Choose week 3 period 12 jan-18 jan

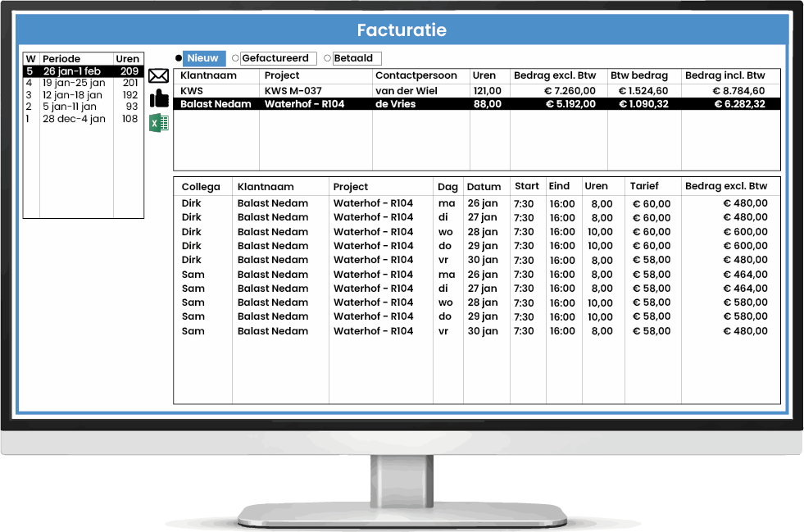83,95
